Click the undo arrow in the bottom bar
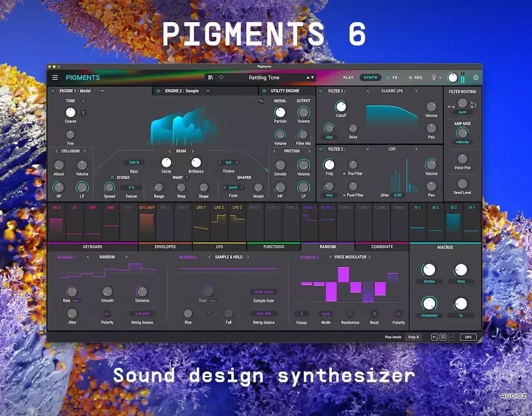This screenshot has height=416, width=532. pos(435,337)
